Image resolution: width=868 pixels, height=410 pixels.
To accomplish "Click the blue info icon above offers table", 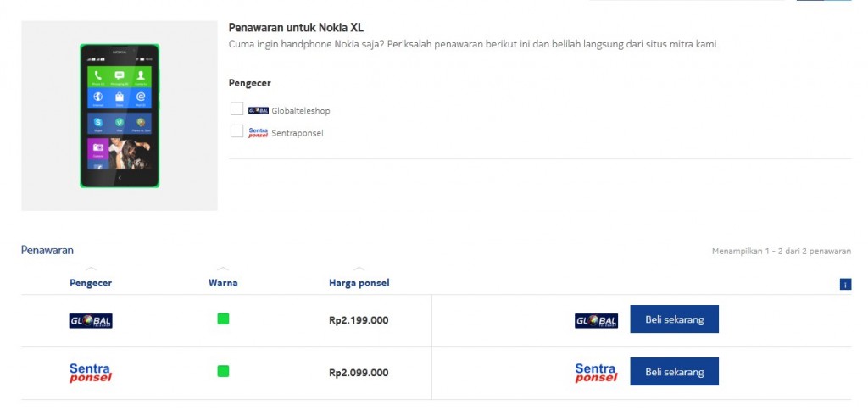I will tap(845, 285).
